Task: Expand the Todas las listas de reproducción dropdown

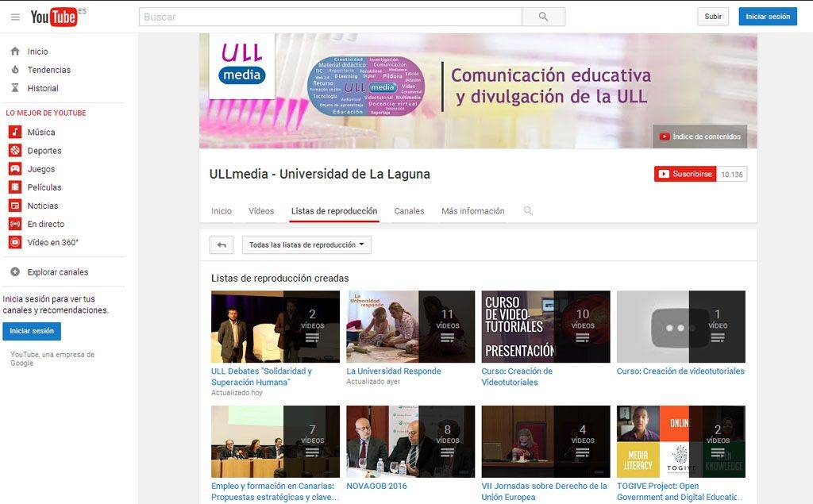Action: [306, 245]
